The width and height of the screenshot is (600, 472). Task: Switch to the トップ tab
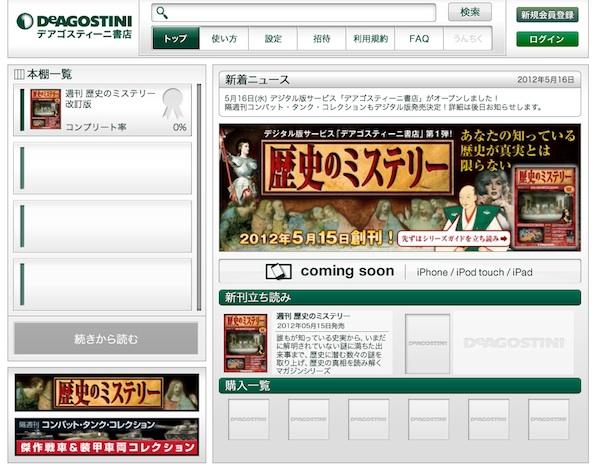pos(176,39)
